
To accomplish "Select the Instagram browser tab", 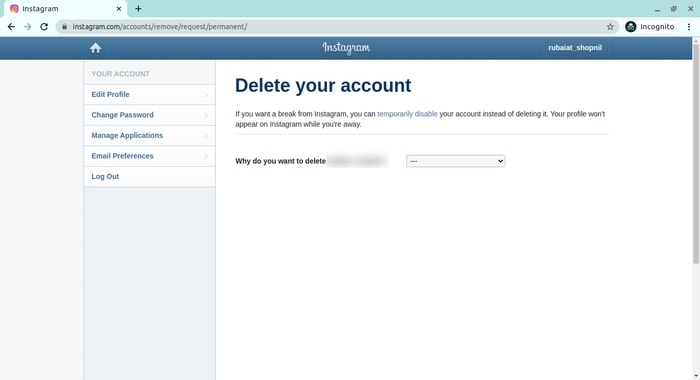I will click(65, 9).
